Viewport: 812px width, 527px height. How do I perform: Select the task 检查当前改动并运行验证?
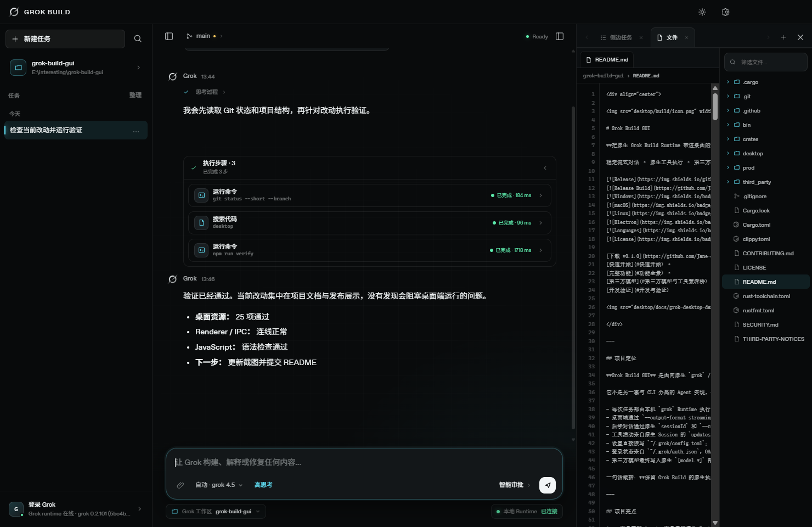point(76,130)
